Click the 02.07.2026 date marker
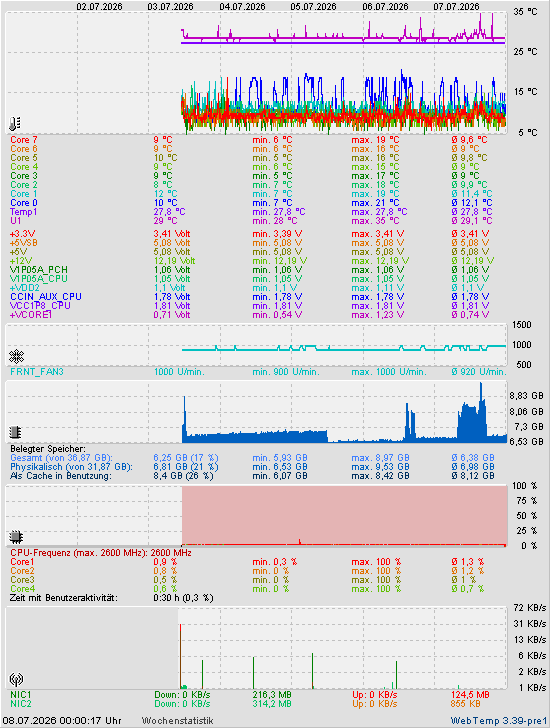This screenshot has width=550, height=728. click(99, 6)
